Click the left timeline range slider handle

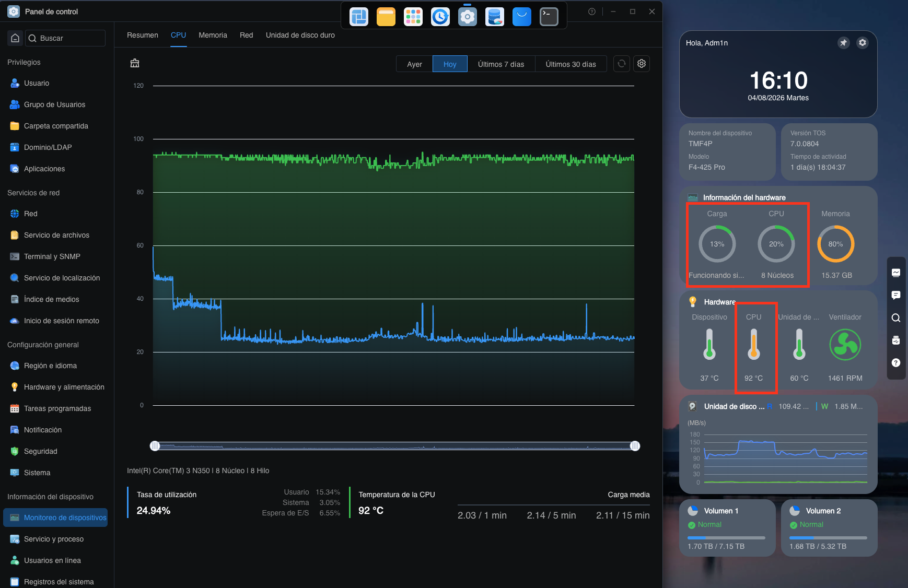click(x=155, y=446)
